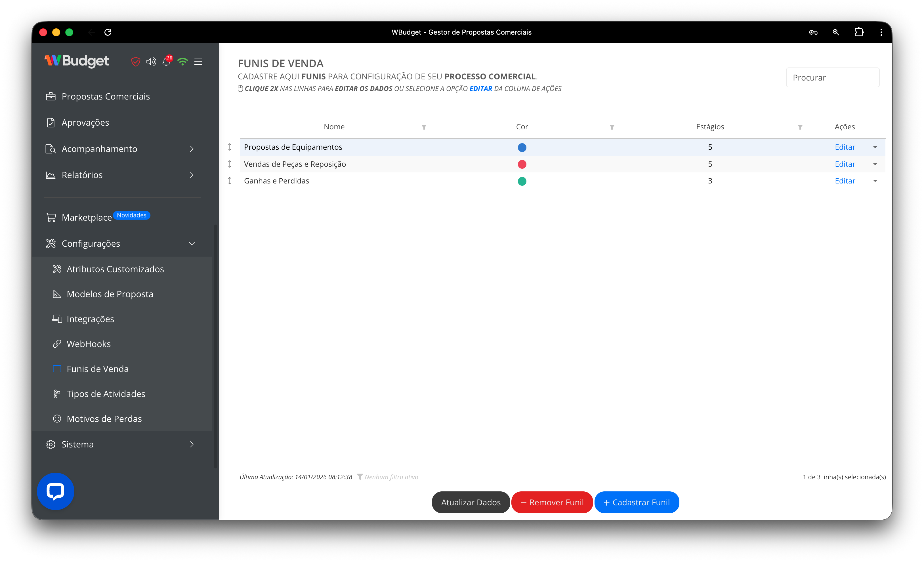The width and height of the screenshot is (924, 562).
Task: Toggle the hamburger sidebar menu icon
Action: pyautogui.click(x=198, y=62)
